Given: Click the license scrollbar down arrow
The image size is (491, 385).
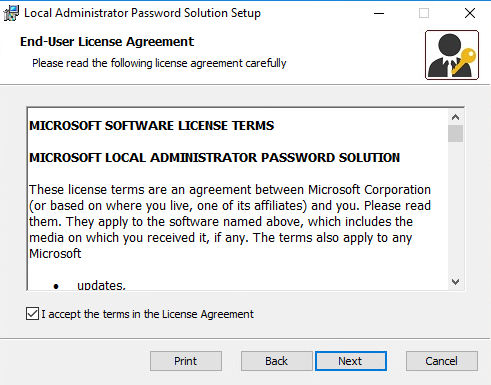Looking at the screenshot, I should [x=455, y=282].
